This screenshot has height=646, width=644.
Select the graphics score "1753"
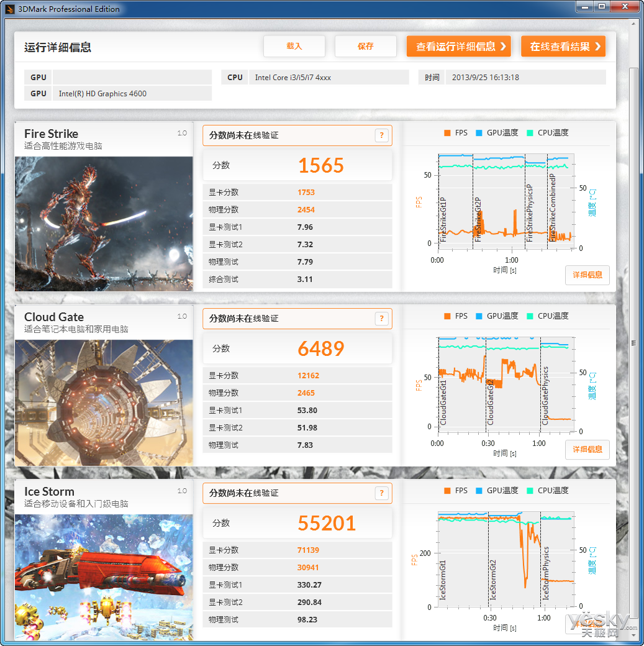tap(306, 193)
